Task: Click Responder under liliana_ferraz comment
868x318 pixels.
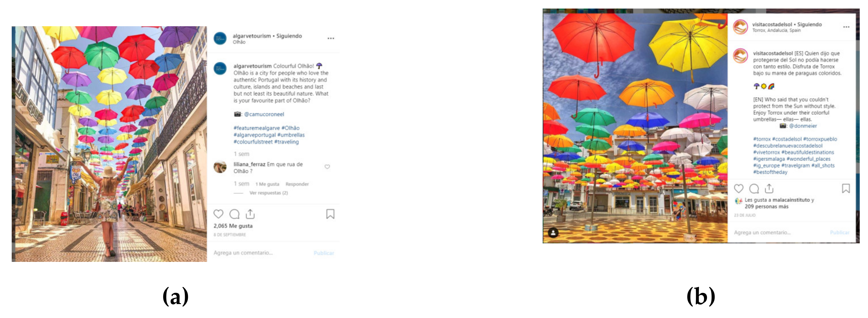Action: coord(297,184)
